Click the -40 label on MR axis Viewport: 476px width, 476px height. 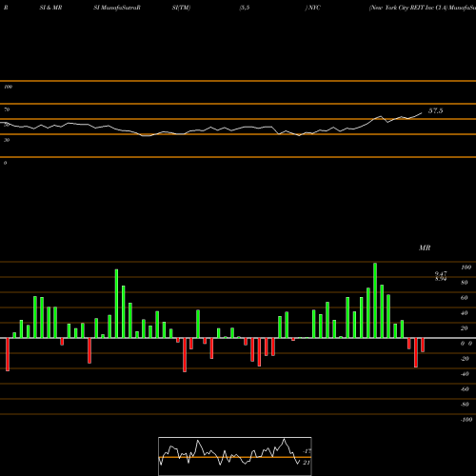click(465, 374)
